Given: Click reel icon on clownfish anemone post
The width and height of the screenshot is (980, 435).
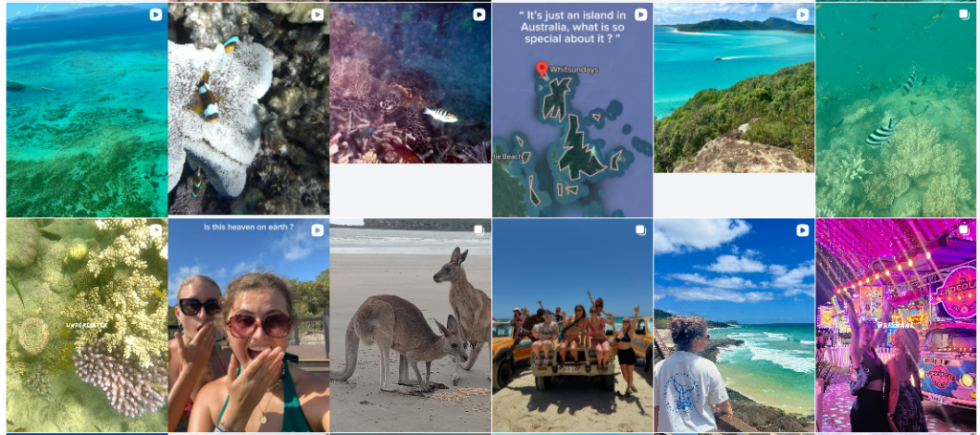Looking at the screenshot, I should [317, 14].
